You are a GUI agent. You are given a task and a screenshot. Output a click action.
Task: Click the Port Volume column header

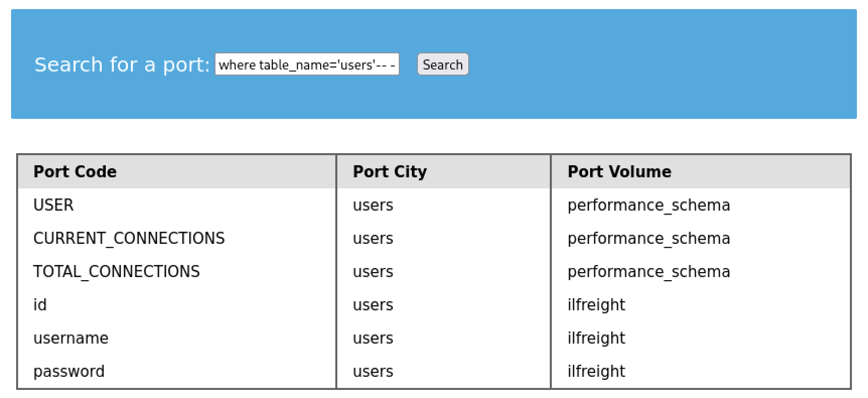click(x=619, y=172)
